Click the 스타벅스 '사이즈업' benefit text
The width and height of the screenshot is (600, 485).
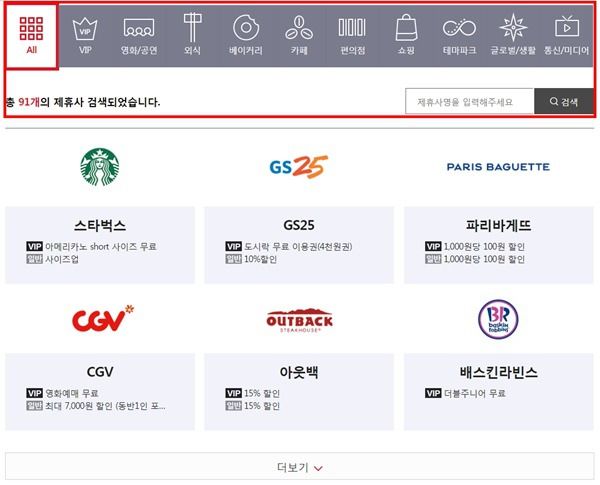pyautogui.click(x=62, y=259)
